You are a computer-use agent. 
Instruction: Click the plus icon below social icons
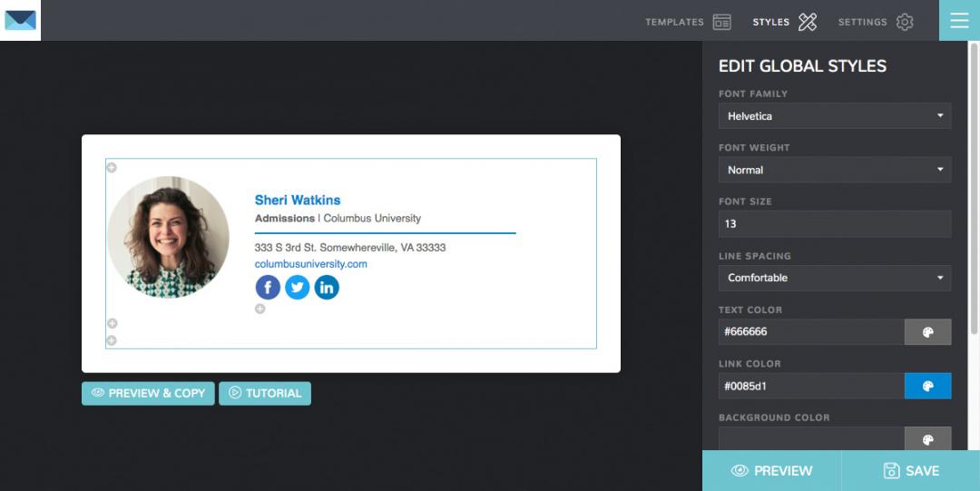tap(260, 309)
